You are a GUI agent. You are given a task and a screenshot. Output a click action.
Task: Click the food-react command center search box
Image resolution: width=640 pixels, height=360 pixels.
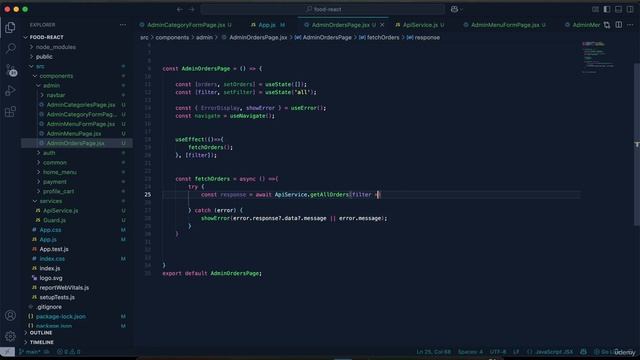322,9
